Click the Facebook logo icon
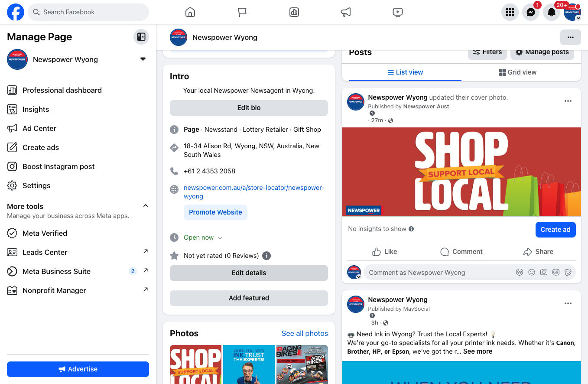Image resolution: width=588 pixels, height=384 pixels. point(16,12)
